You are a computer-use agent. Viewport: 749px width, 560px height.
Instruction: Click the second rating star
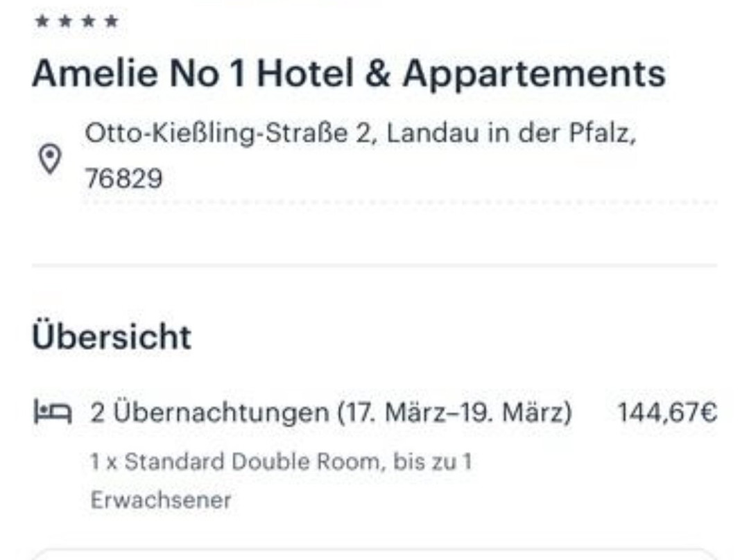tap(64, 21)
